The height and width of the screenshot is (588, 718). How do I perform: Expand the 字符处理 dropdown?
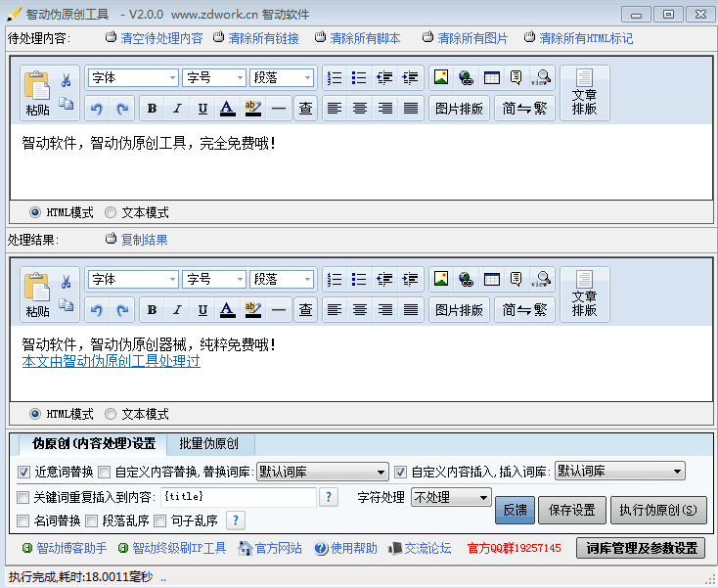[x=450, y=497]
